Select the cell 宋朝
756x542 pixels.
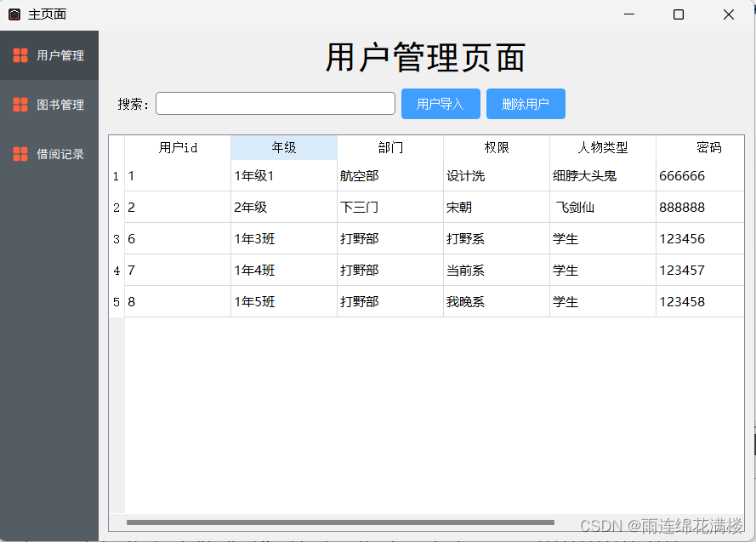point(497,208)
